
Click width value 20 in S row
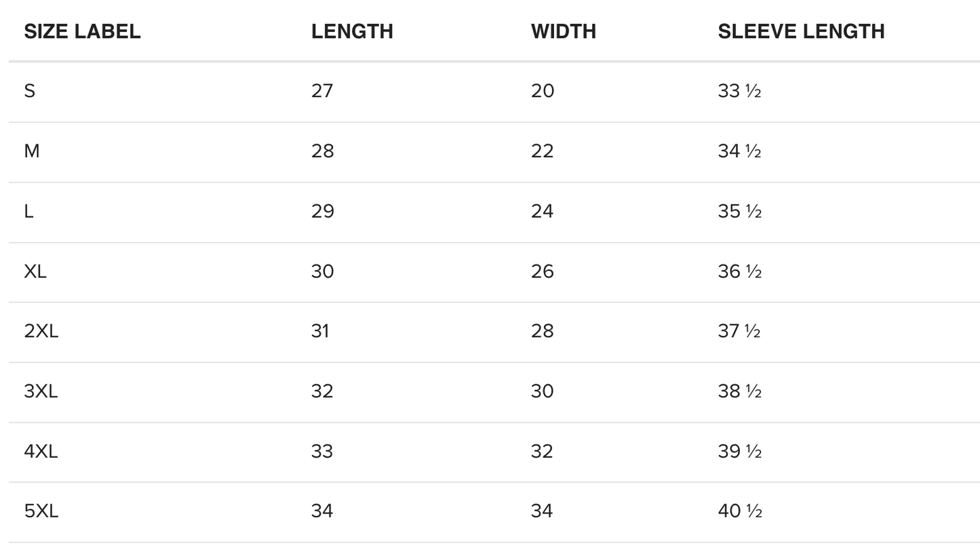(x=542, y=91)
